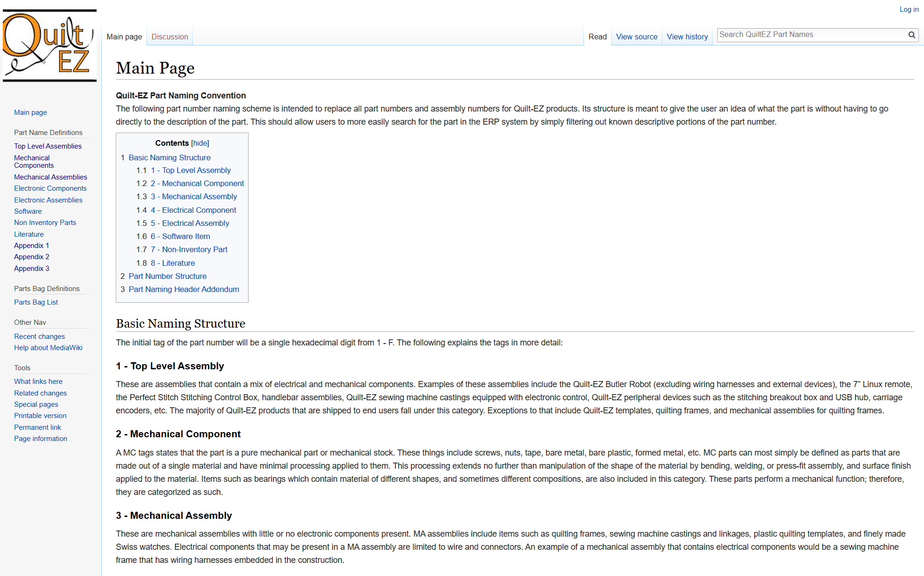The height and width of the screenshot is (576, 924).
Task: Select the Main page tab
Action: [x=124, y=37]
